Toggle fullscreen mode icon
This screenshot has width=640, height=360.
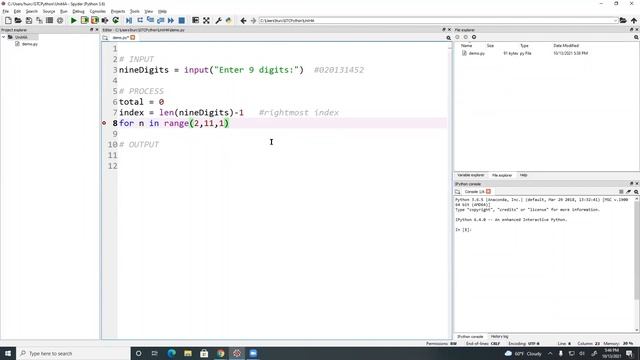206,20
